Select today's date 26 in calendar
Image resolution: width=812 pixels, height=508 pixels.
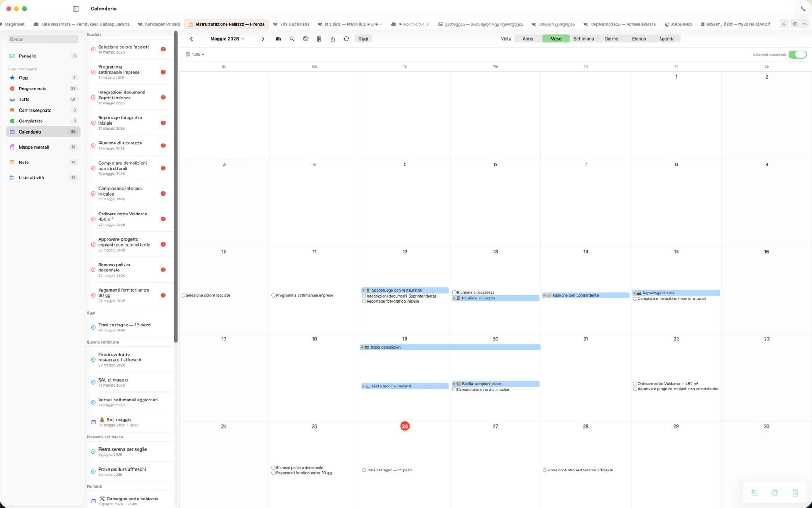click(x=405, y=426)
